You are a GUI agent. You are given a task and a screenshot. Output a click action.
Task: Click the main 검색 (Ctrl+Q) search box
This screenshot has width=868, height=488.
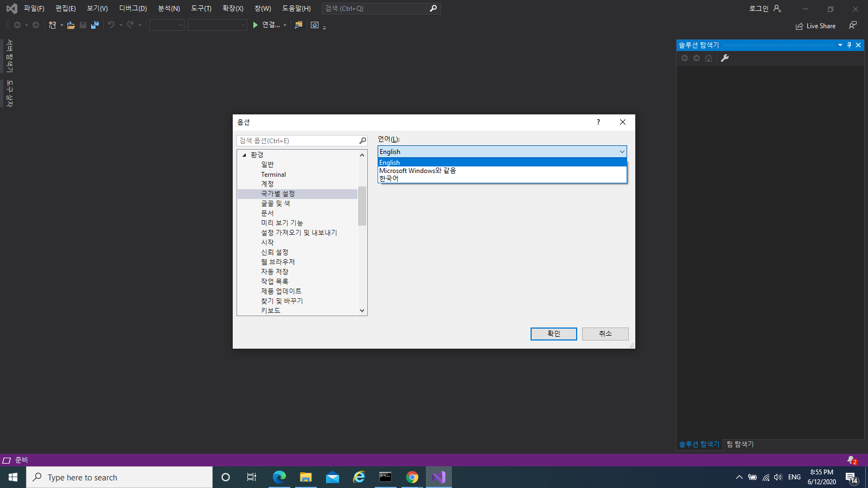coord(381,9)
